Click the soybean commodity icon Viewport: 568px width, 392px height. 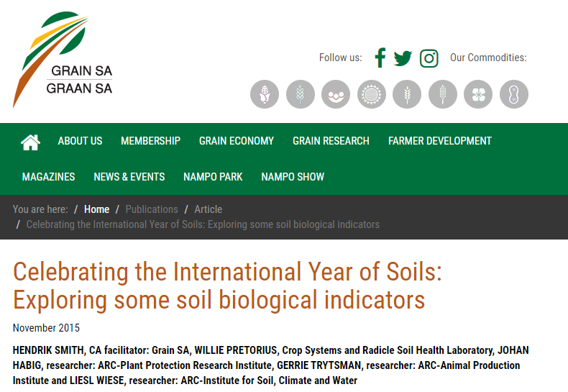[336, 94]
